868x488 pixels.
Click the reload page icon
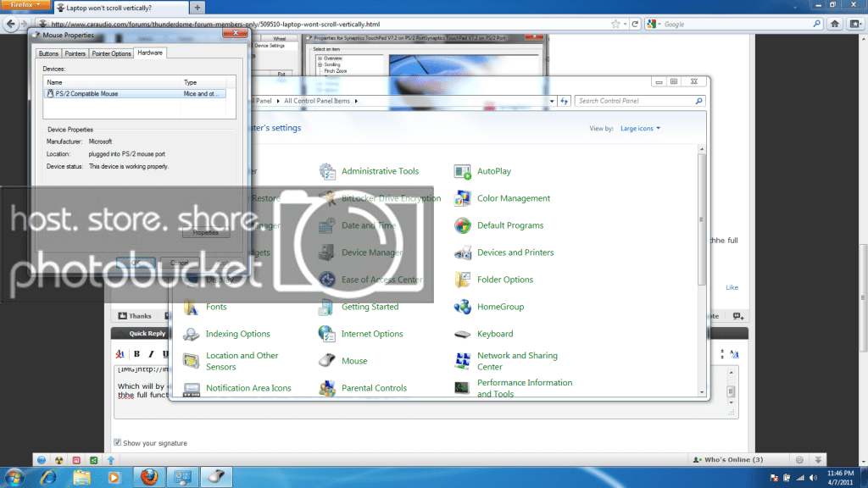pyautogui.click(x=635, y=24)
